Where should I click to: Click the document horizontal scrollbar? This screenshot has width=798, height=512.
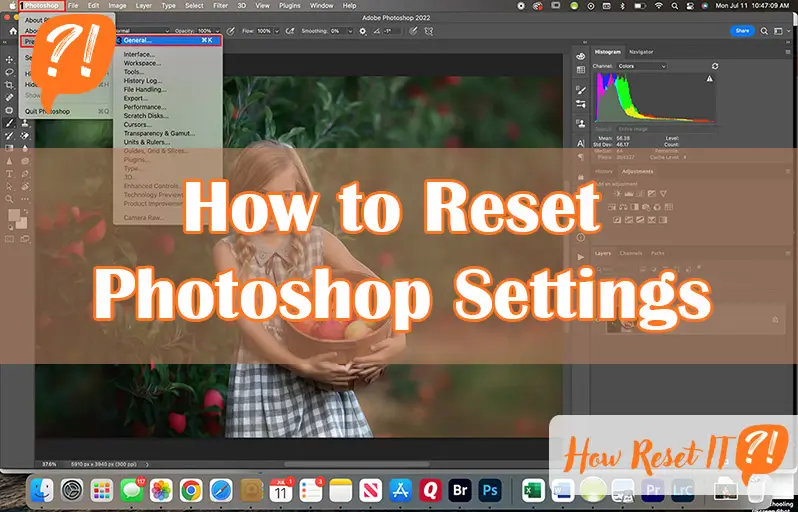coord(357,464)
